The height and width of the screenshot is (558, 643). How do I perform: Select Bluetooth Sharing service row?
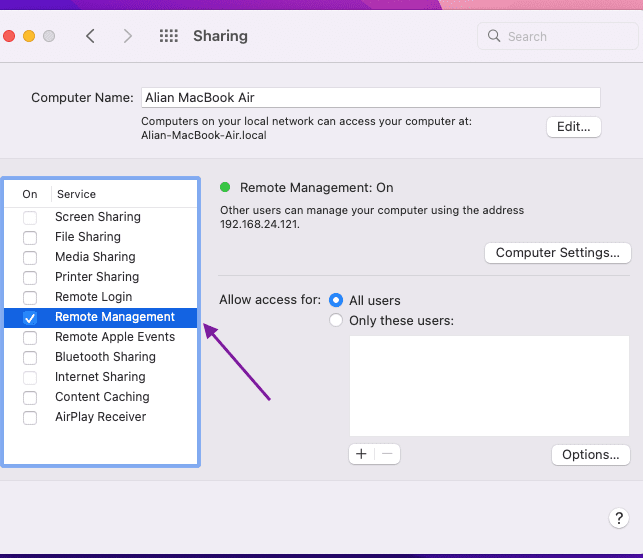(x=105, y=357)
